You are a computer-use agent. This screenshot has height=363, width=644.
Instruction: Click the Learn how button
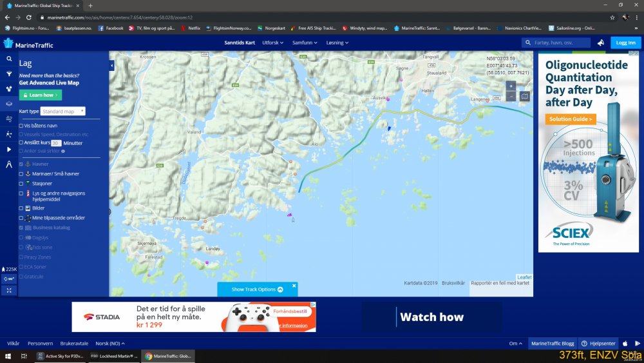point(40,95)
